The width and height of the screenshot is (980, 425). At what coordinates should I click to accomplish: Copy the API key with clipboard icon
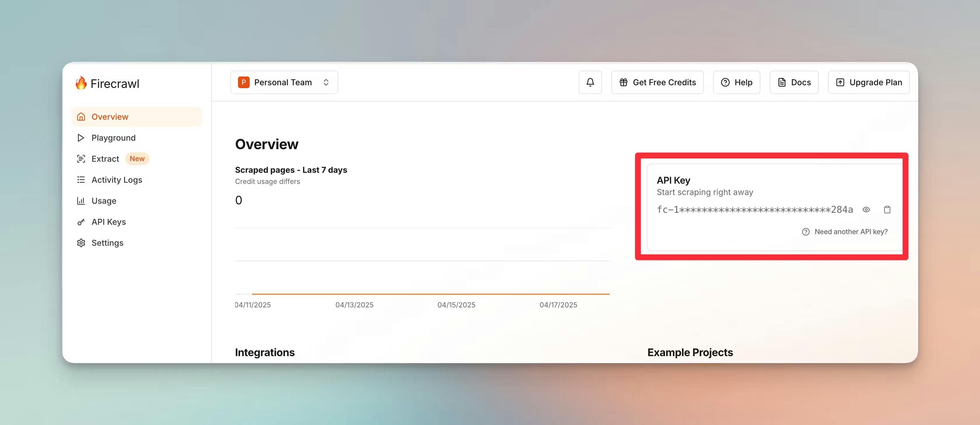point(887,210)
